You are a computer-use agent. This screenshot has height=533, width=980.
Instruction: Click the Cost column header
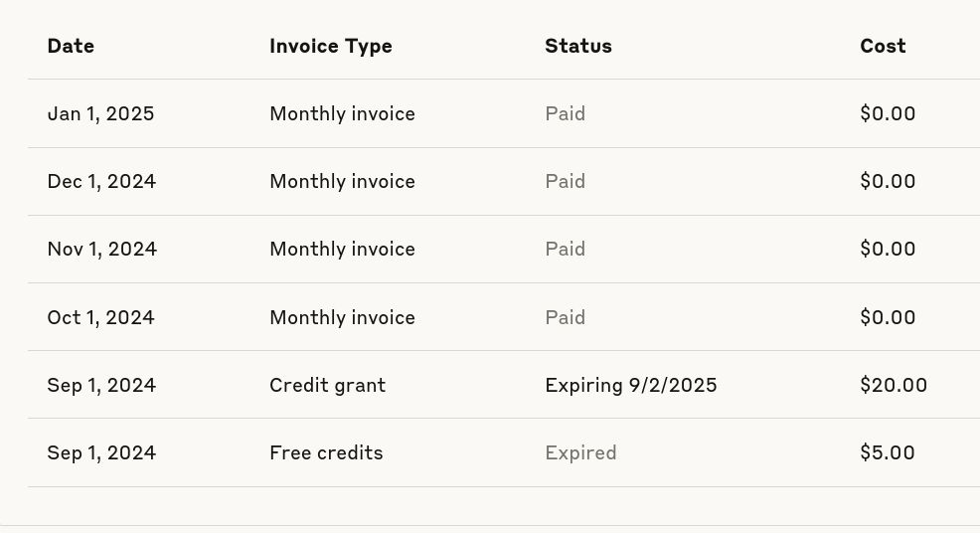tap(883, 46)
